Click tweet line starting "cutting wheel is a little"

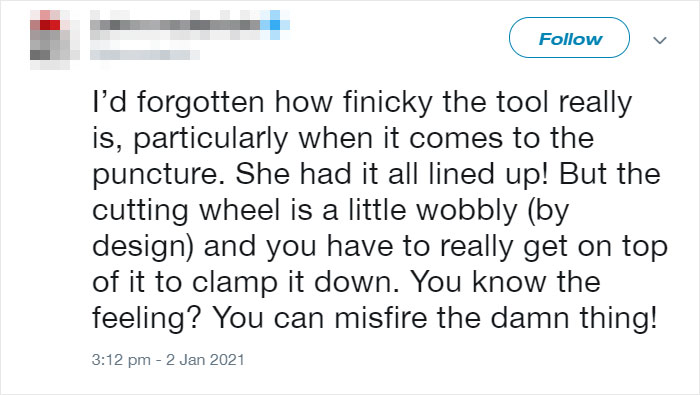point(330,211)
